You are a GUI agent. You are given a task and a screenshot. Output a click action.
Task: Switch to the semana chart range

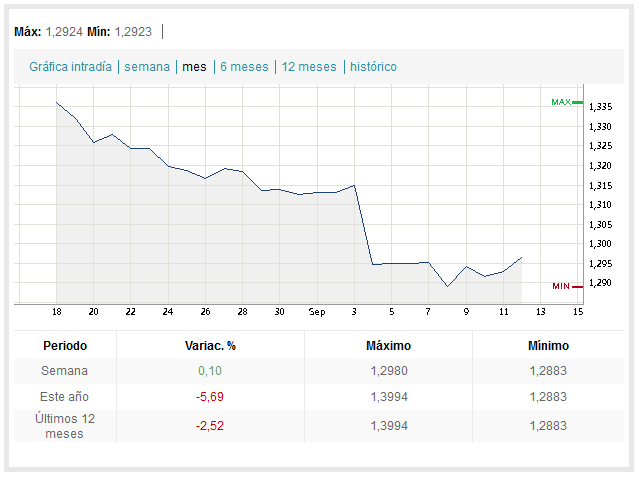pos(146,67)
